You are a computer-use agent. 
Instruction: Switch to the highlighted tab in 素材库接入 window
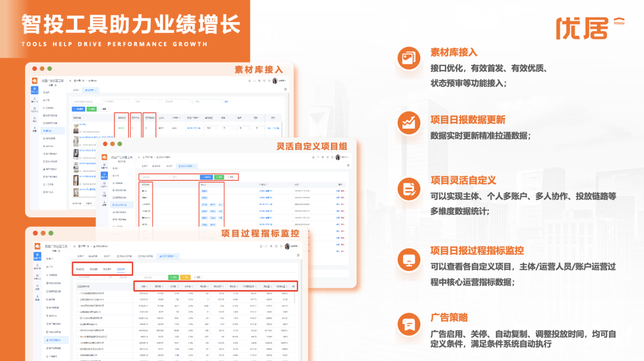[91, 90]
